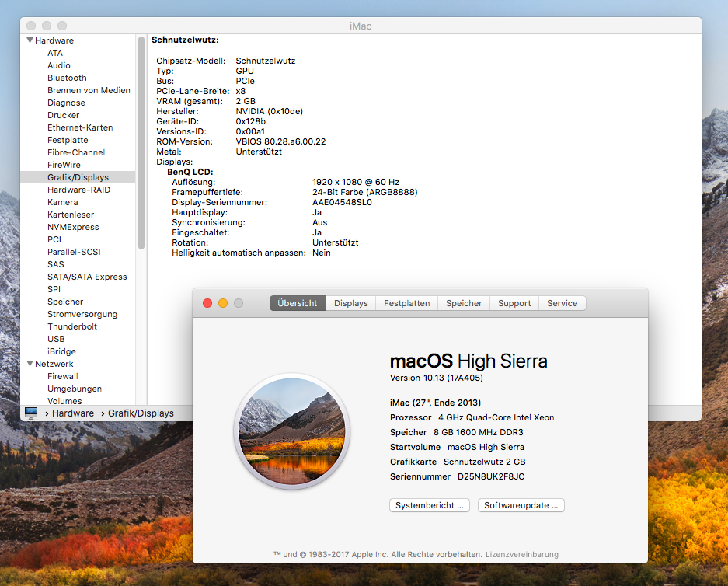Click the macOS High Sierra logo image
The image size is (728, 586).
click(292, 431)
